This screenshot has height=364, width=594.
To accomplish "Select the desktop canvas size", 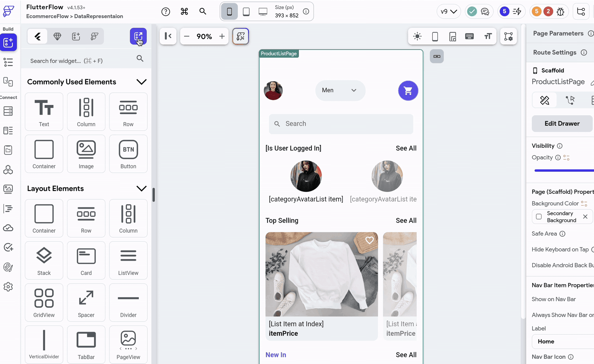I will click(263, 12).
